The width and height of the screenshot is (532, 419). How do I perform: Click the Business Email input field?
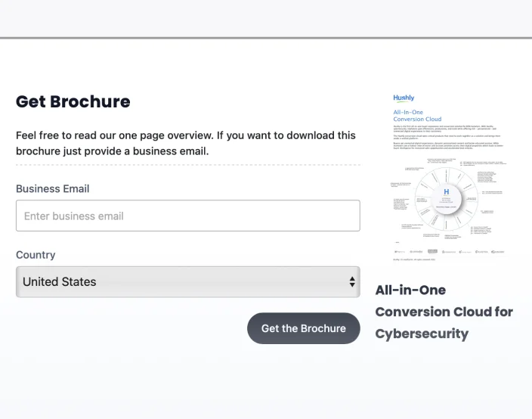tap(187, 216)
